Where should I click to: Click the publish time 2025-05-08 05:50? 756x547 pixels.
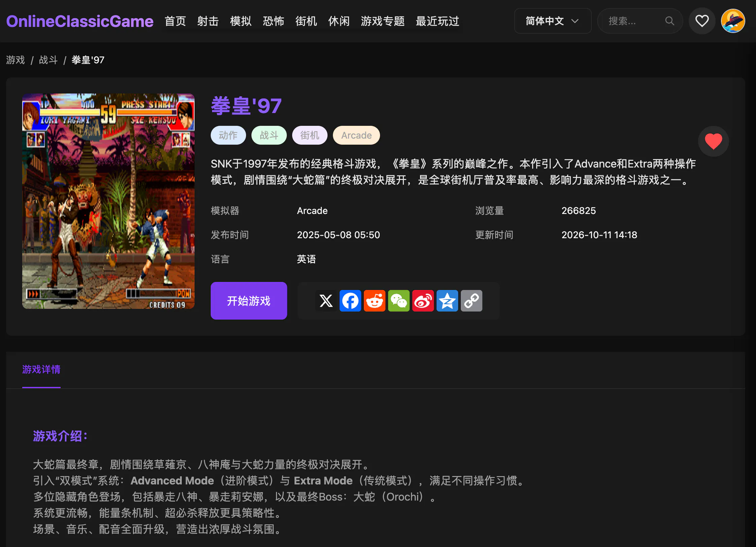tap(338, 235)
